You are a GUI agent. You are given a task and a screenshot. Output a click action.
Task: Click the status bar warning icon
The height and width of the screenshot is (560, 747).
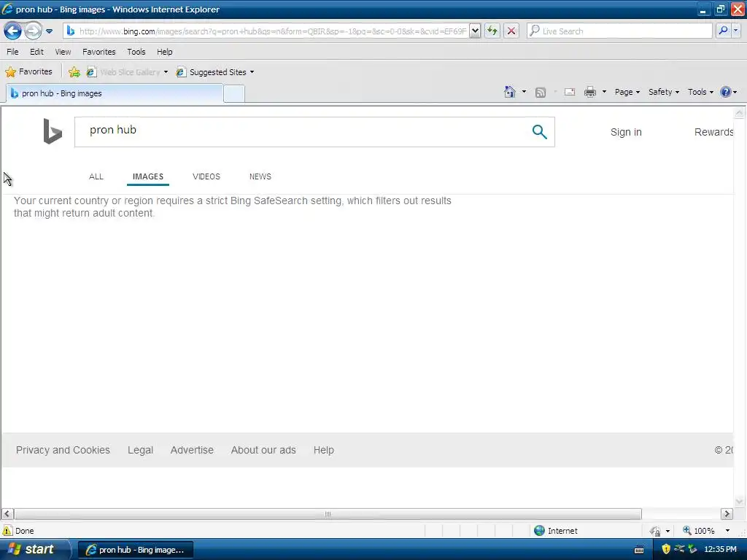[x=7, y=531]
